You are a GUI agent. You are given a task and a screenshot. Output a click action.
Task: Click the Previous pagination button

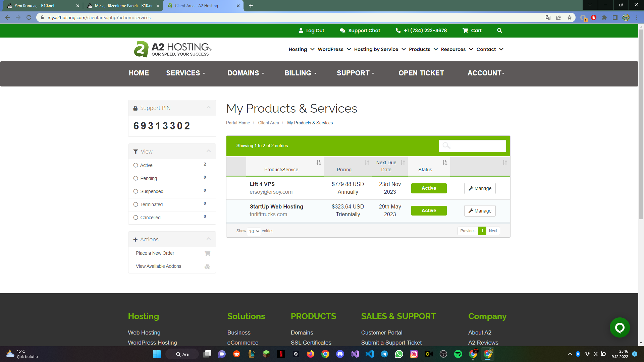coord(468,231)
